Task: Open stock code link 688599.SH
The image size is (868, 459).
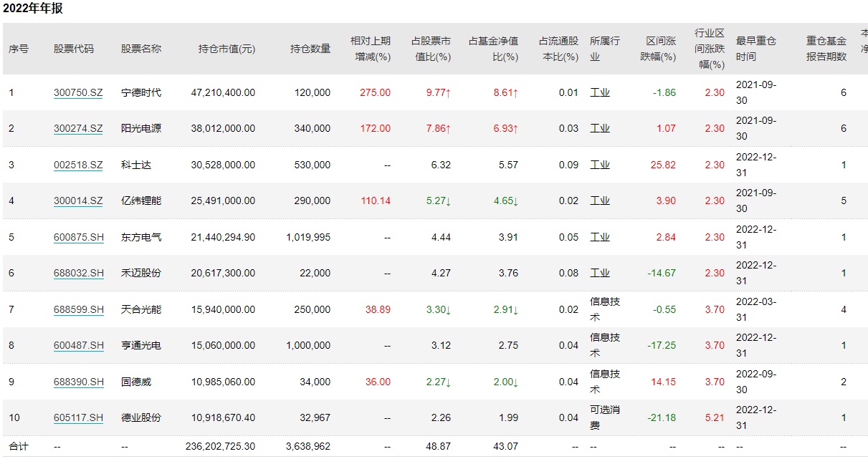Action: (x=78, y=309)
